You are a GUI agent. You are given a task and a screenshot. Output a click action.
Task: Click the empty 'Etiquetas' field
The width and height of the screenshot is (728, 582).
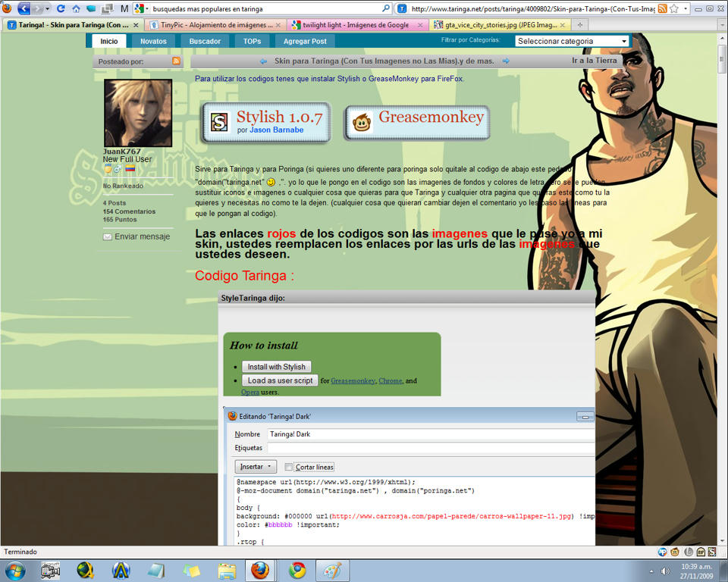click(x=431, y=448)
